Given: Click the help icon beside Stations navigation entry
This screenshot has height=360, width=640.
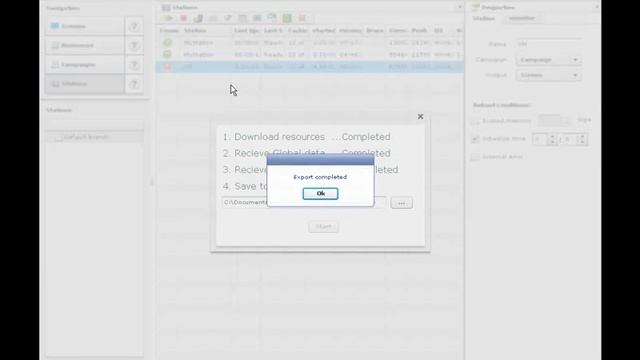Looking at the screenshot, I should 134,84.
